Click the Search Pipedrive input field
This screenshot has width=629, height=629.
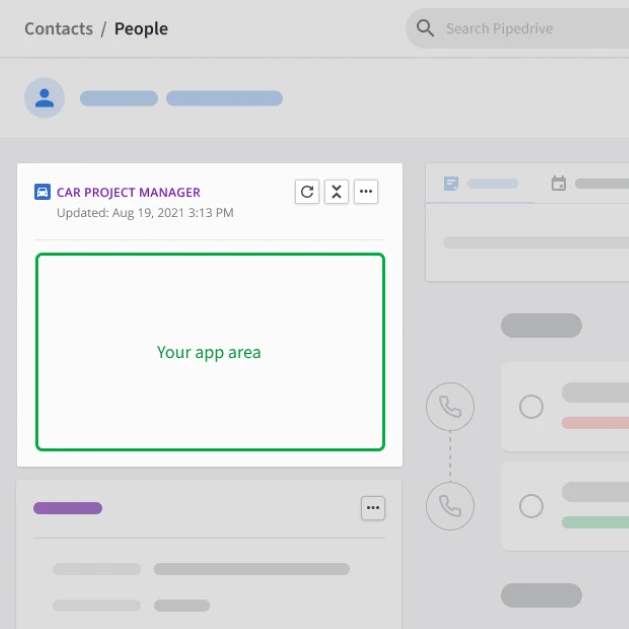click(x=517, y=28)
